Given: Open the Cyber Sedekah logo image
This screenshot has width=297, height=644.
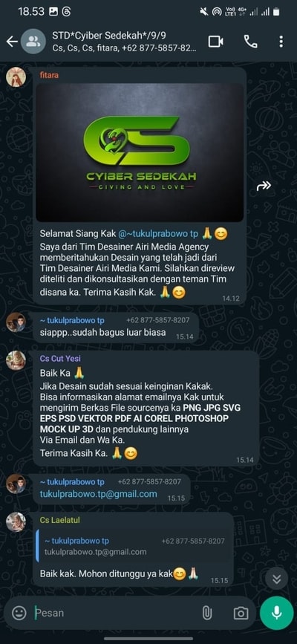Looking at the screenshot, I should point(140,152).
